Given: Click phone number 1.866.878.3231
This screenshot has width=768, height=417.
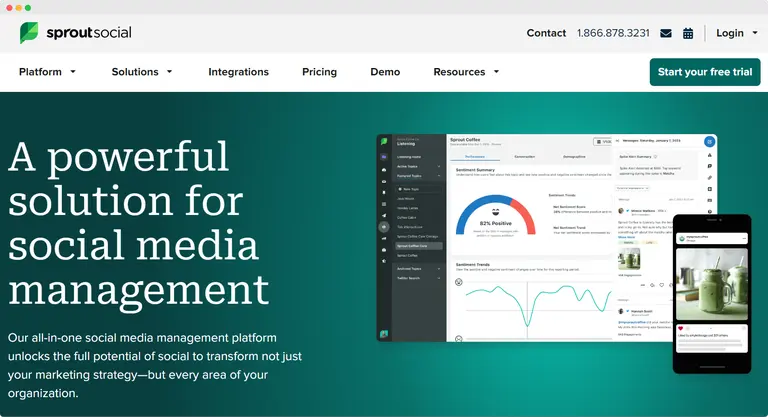Looking at the screenshot, I should [x=613, y=33].
